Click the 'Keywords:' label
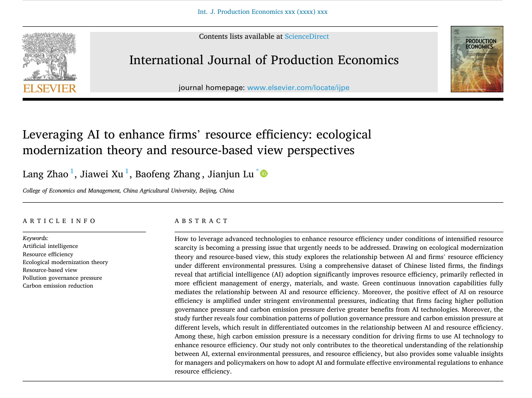 click(35, 238)
